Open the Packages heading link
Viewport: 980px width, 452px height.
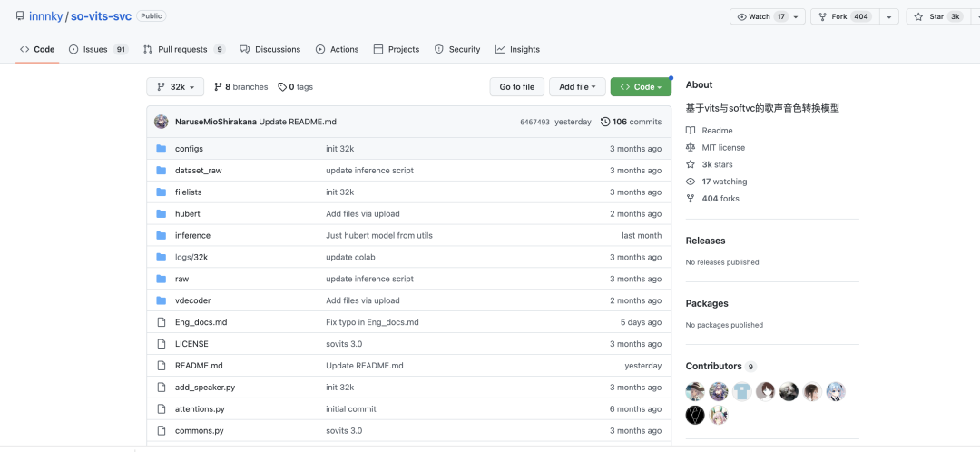pyautogui.click(x=707, y=303)
